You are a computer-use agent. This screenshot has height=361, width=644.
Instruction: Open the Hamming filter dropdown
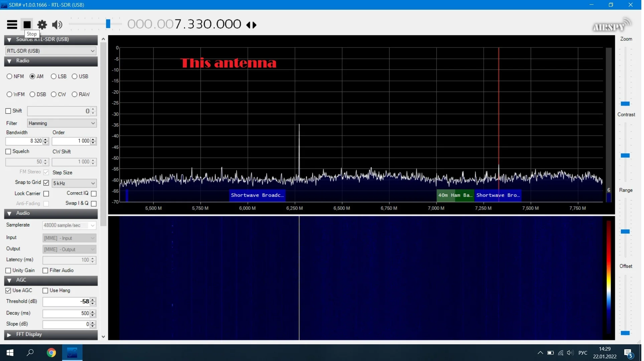point(62,123)
